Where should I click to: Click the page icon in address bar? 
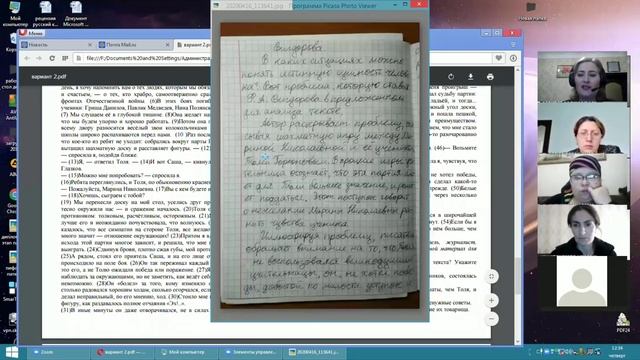point(79,58)
